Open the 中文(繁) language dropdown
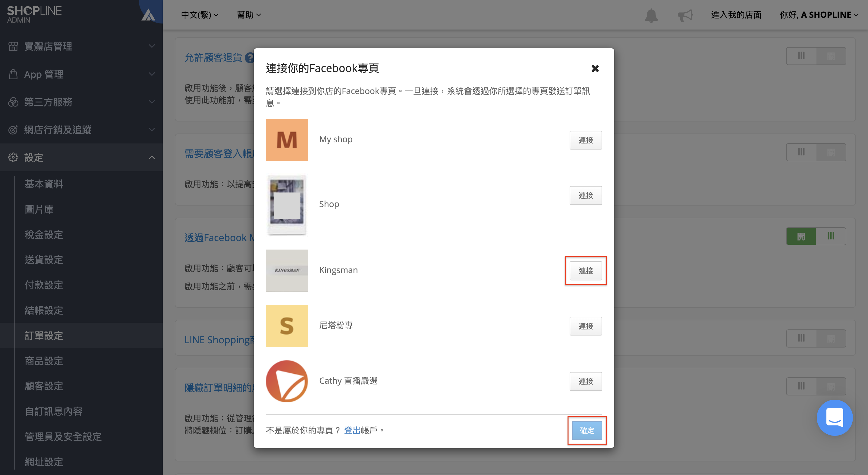The height and width of the screenshot is (475, 868). pyautogui.click(x=200, y=15)
